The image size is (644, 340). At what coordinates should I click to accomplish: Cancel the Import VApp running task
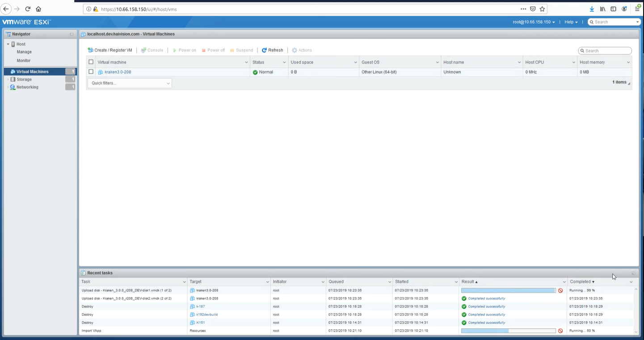coord(560,331)
